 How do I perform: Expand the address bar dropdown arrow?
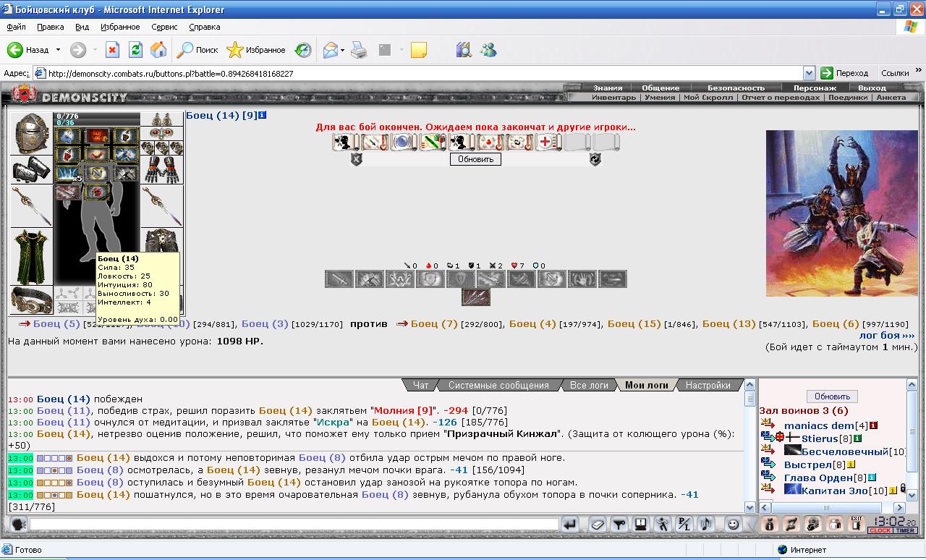pos(809,73)
